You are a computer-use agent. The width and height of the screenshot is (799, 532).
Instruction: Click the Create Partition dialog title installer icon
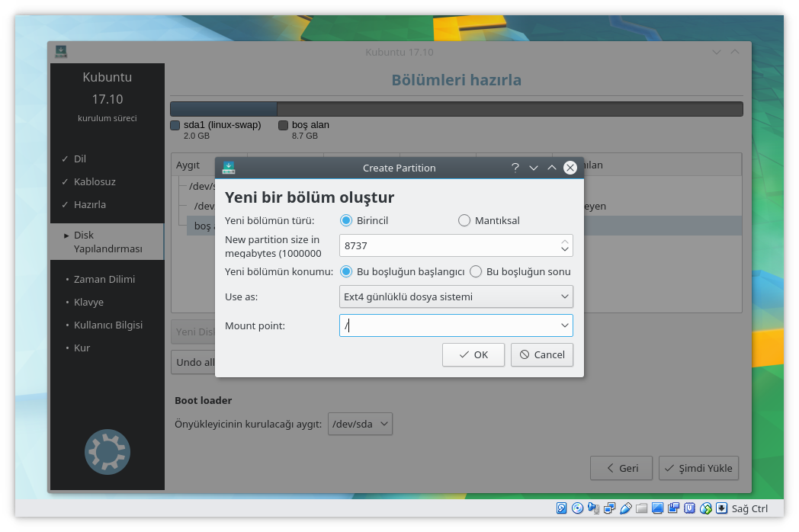point(229,168)
